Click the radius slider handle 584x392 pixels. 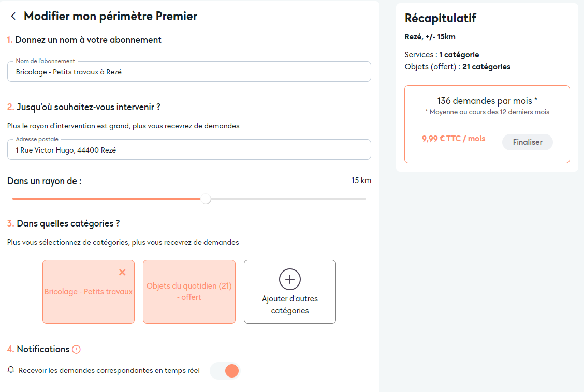click(206, 199)
